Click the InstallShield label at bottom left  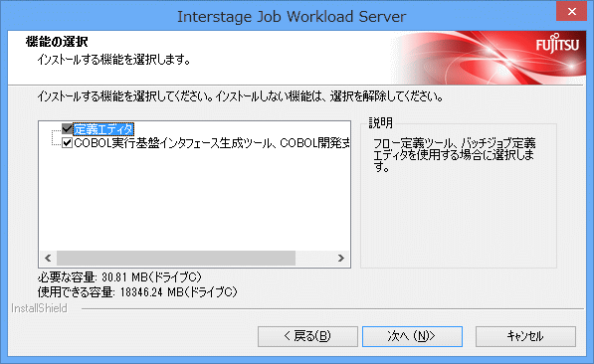click(x=39, y=308)
